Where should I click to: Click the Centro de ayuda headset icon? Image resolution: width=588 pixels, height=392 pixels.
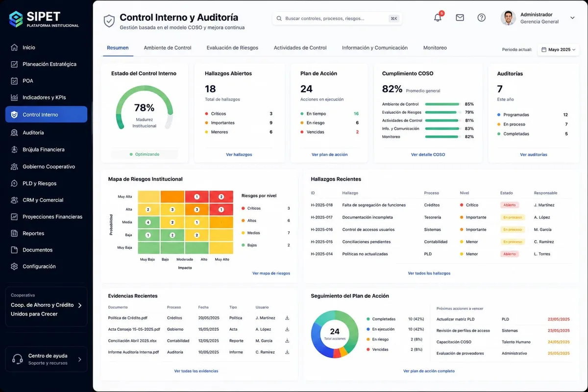coord(18,359)
